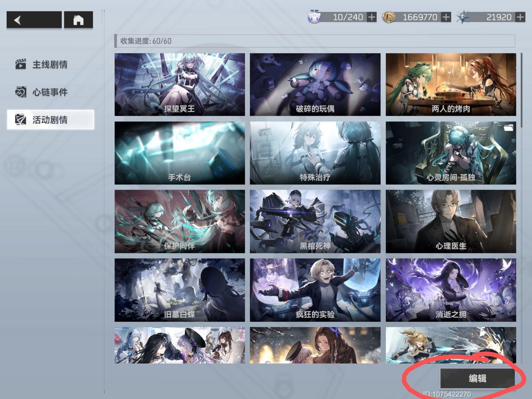Add stamina with the plus next to 10/240
Viewport: 532px width, 399px height.
[x=372, y=17]
